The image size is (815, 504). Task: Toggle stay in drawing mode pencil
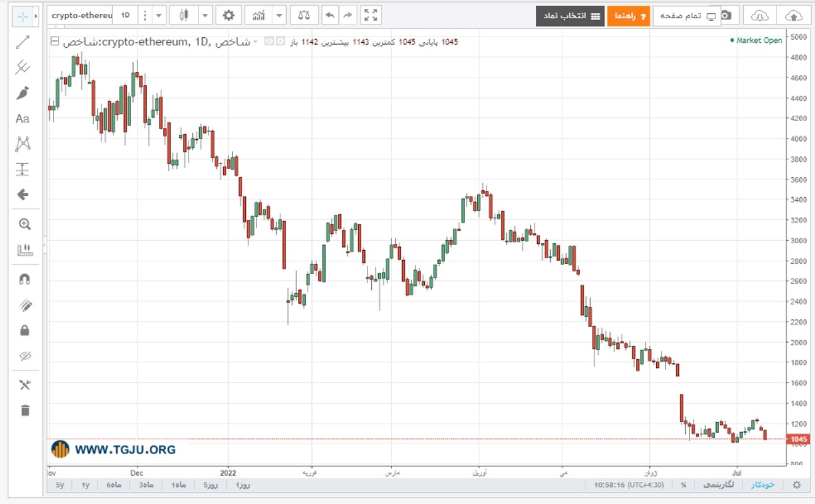click(25, 306)
